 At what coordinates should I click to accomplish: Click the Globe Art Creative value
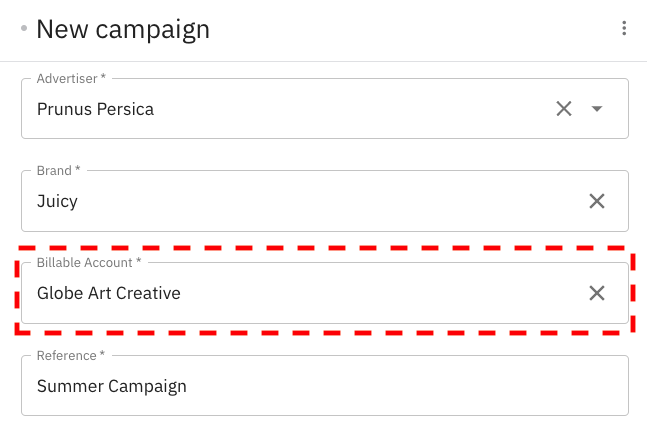tap(109, 293)
